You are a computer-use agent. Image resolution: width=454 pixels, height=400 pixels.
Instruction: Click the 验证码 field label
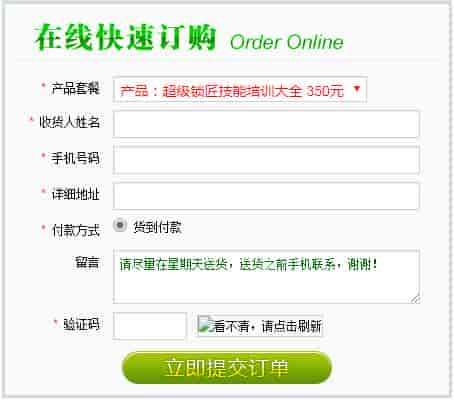coord(82,323)
